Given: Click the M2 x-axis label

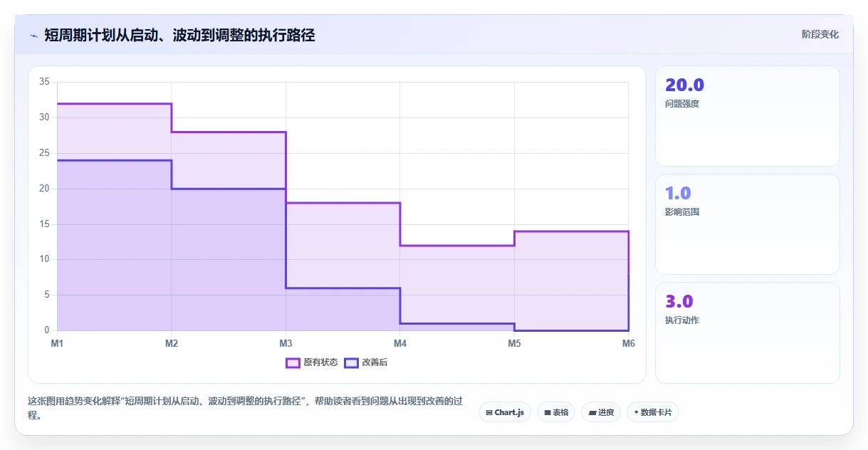Looking at the screenshot, I should click(172, 343).
